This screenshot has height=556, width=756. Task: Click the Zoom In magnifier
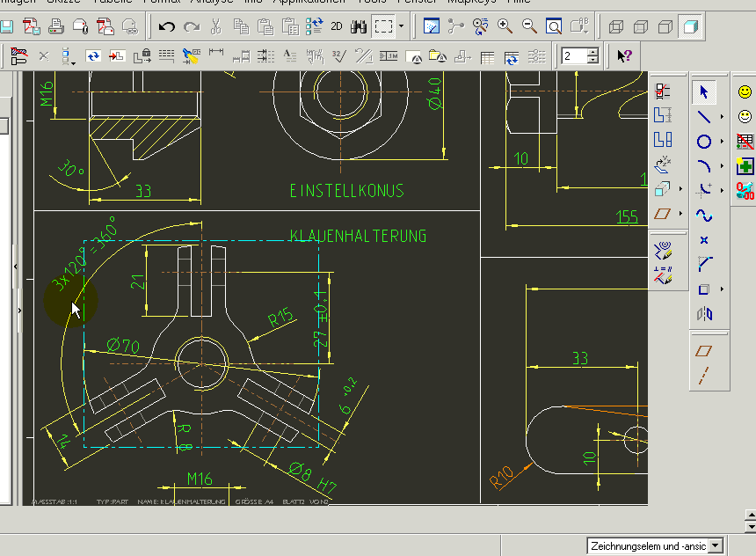(505, 26)
